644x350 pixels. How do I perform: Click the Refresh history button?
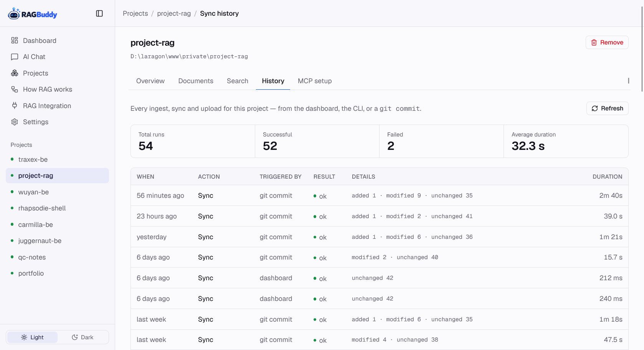pos(607,108)
